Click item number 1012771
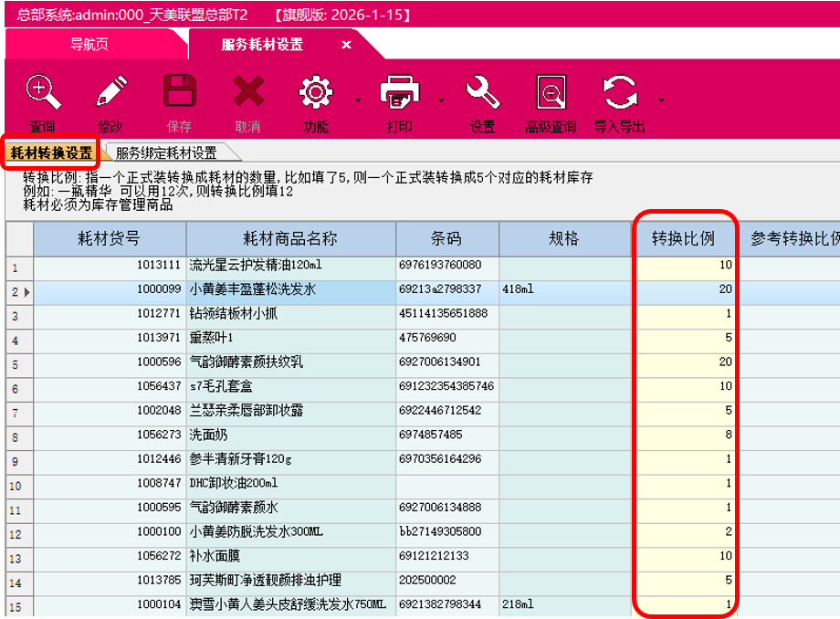 point(159,313)
